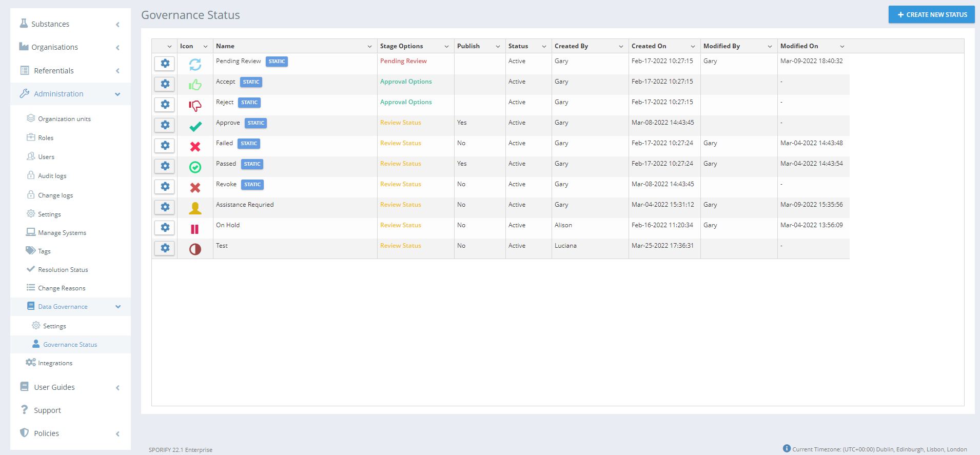Go to Resolution Status in the sidebar

coord(63,270)
